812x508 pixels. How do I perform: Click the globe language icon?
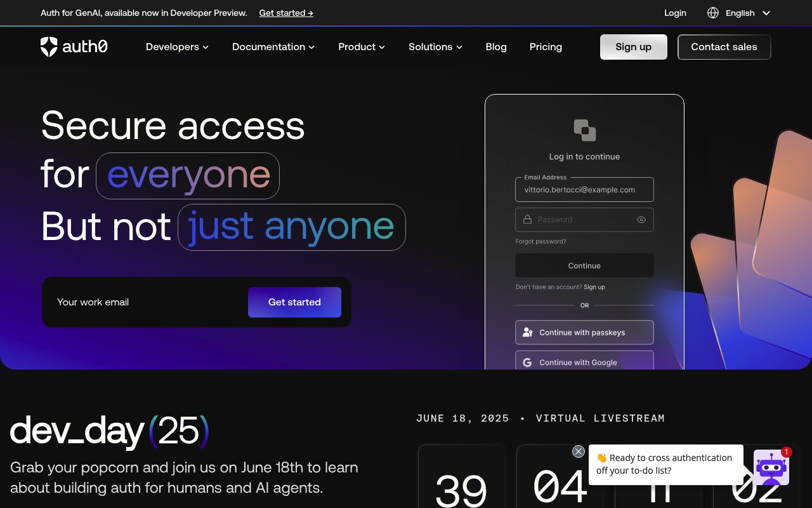(713, 13)
